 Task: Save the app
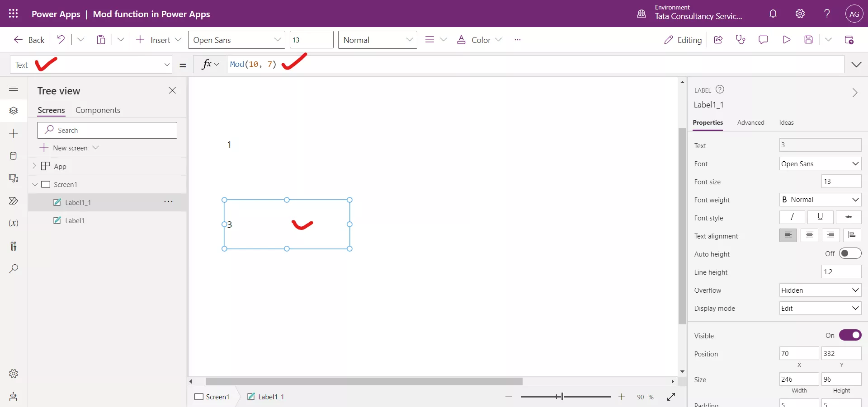809,40
